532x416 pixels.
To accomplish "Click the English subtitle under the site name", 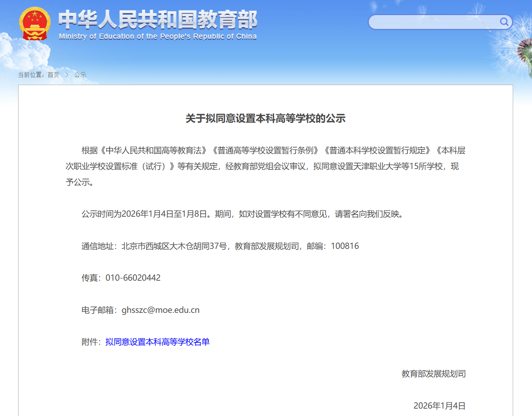I will 157,36.
